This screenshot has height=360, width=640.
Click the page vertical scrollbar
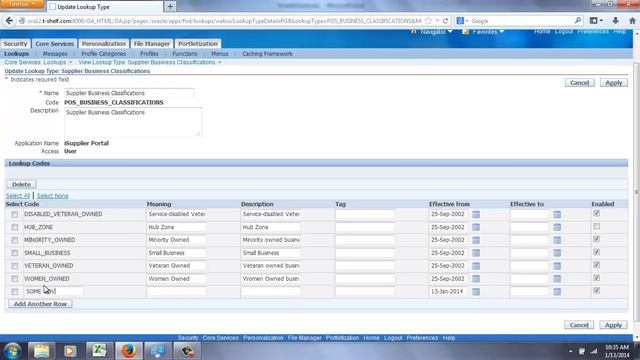[636, 192]
